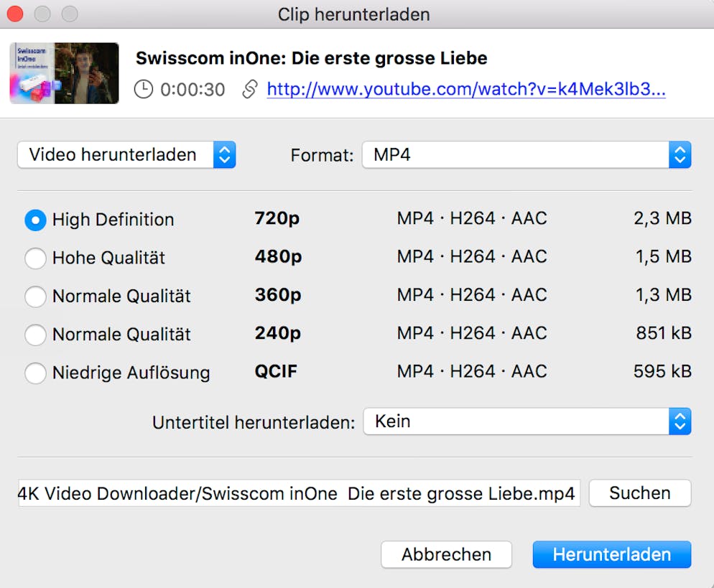This screenshot has width=714, height=588.
Task: Click the 360p resolution label
Action: tap(278, 295)
